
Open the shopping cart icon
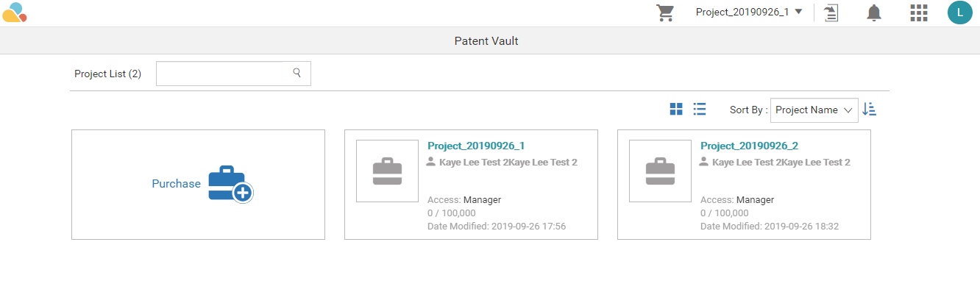(665, 13)
